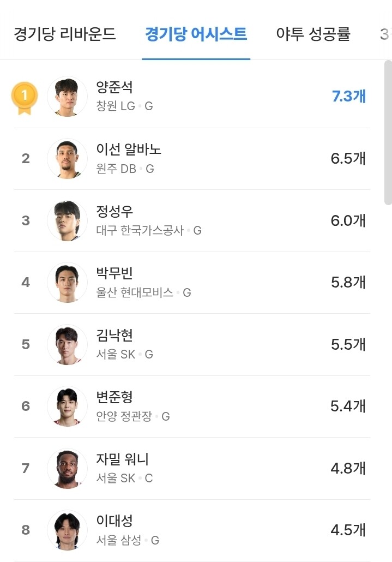Click the vertical scrollbar on right
The height and width of the screenshot is (562, 392).
tap(388, 131)
